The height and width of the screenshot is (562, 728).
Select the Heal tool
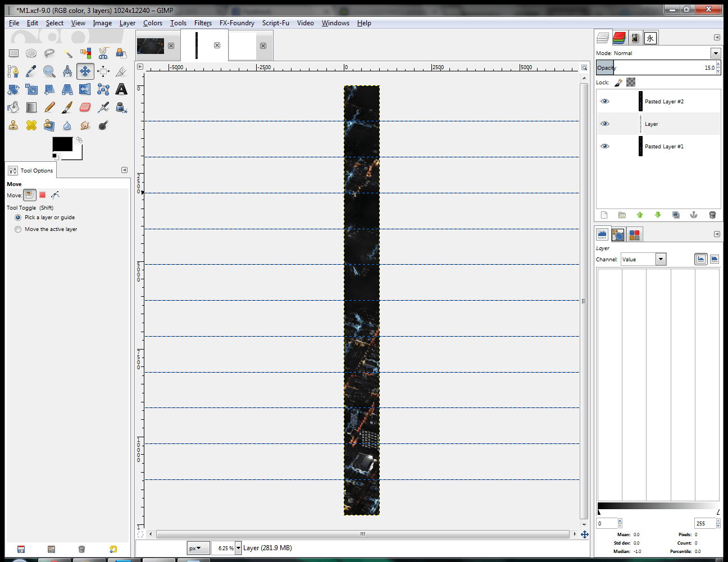pyautogui.click(x=31, y=125)
